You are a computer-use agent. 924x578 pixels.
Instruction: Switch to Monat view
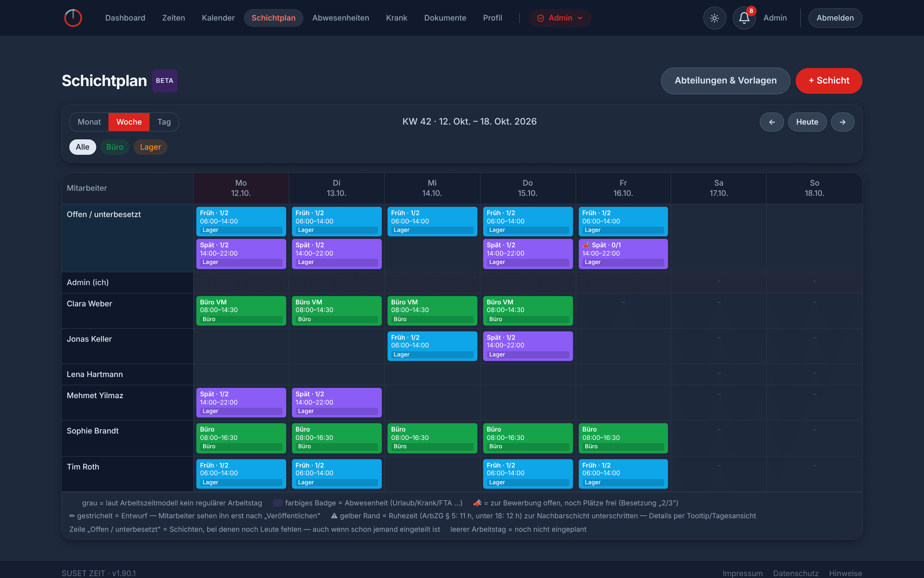coord(89,122)
